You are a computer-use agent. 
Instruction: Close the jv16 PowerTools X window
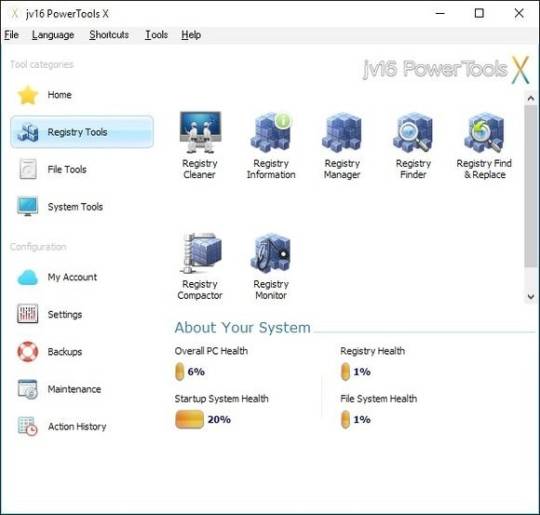click(519, 13)
